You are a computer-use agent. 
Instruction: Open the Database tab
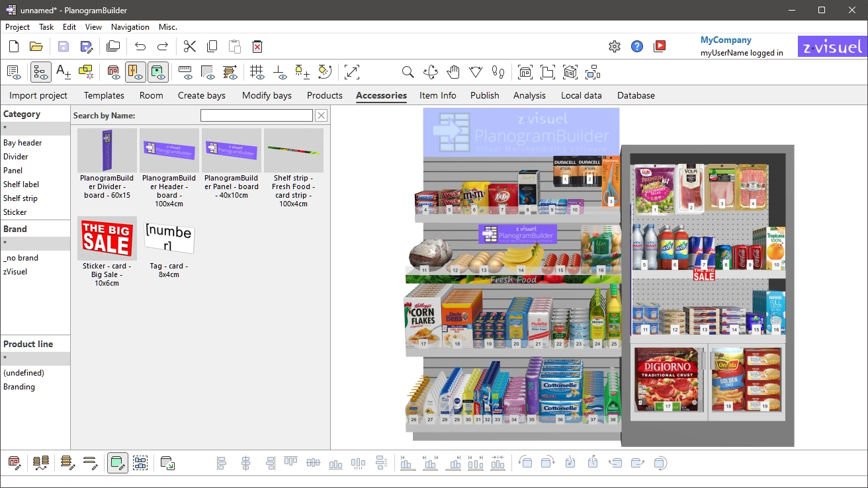636,95
